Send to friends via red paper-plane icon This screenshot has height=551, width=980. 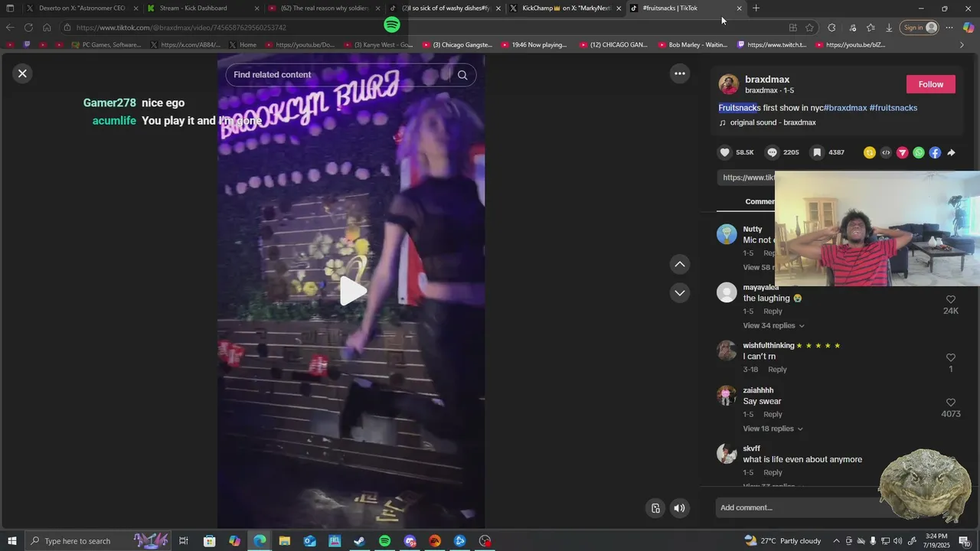point(902,153)
